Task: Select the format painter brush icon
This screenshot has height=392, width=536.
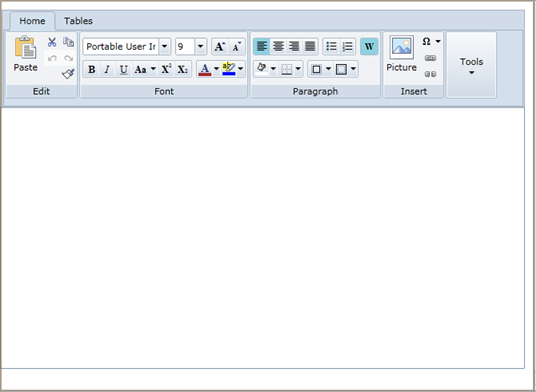Action: point(68,73)
